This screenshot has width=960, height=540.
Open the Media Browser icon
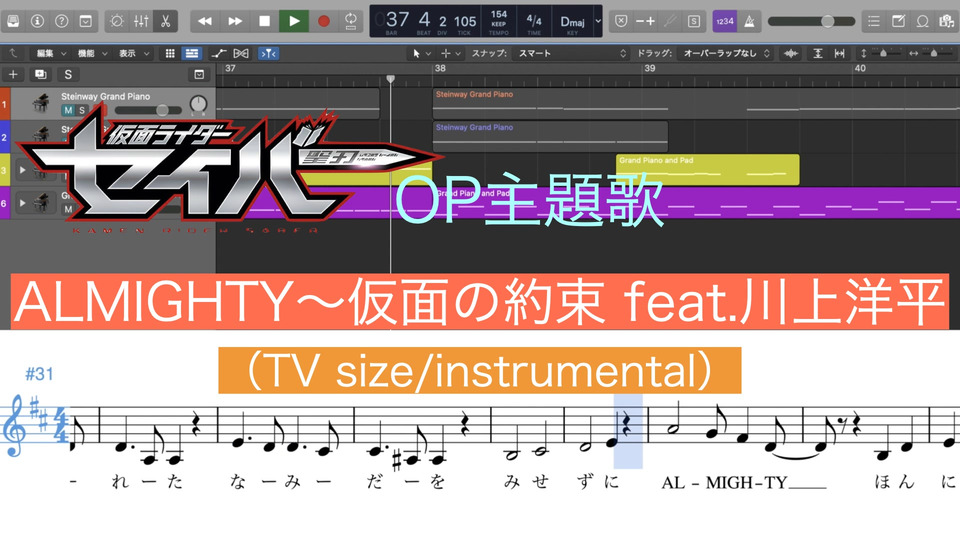(946, 21)
